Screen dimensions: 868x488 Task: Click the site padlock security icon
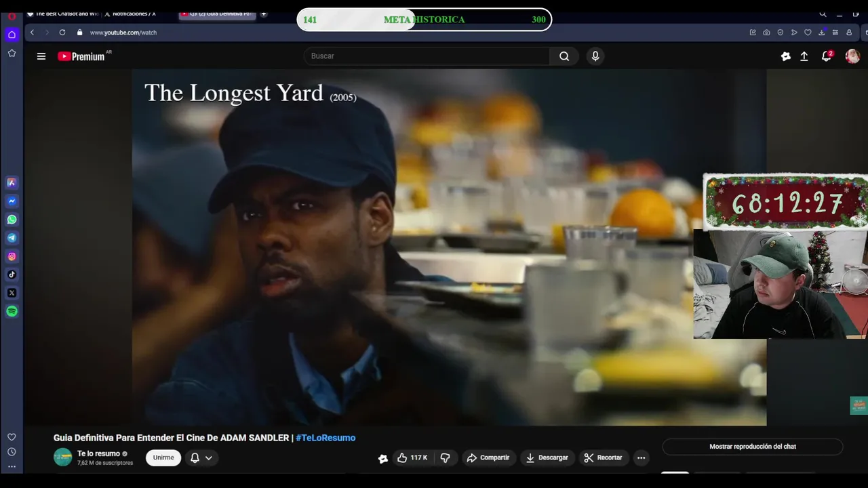coord(79,33)
